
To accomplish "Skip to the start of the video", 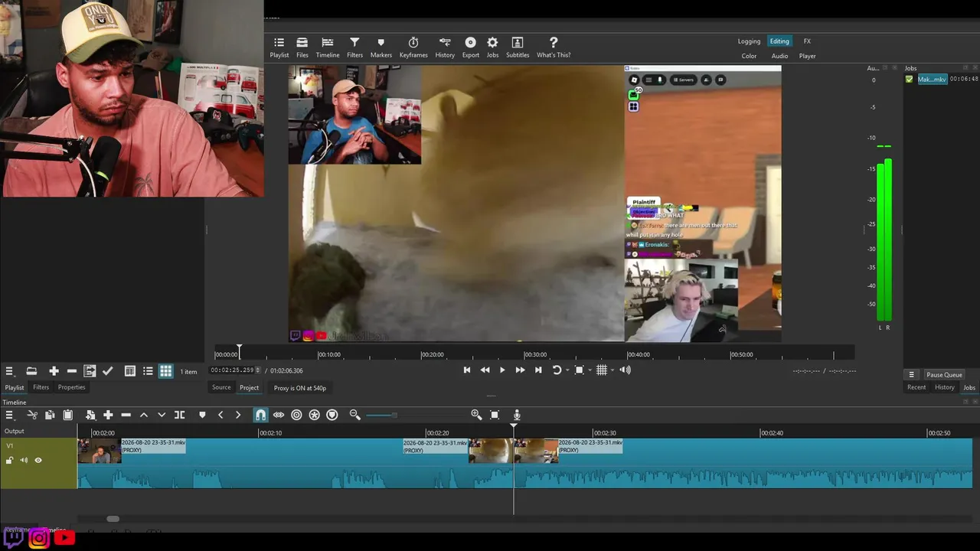I will pos(467,370).
